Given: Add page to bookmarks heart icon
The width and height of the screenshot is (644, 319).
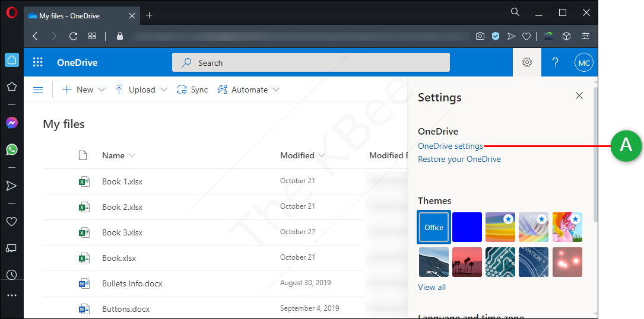Looking at the screenshot, I should [x=526, y=36].
